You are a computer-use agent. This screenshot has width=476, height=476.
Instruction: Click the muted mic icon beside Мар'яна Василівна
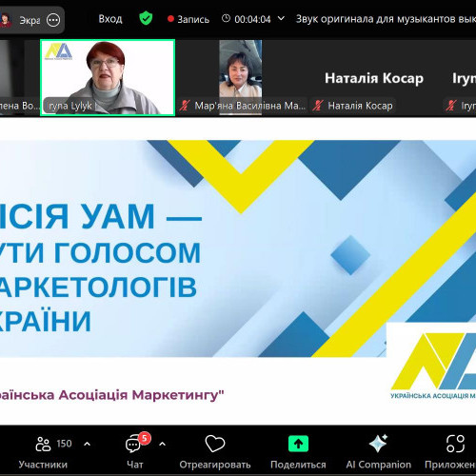pos(185,106)
